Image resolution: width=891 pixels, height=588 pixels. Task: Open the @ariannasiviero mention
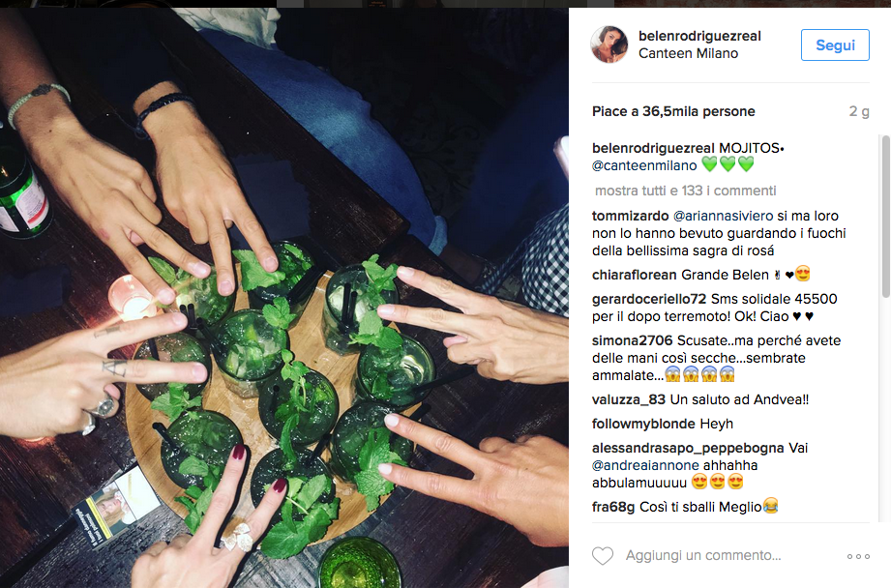723,216
